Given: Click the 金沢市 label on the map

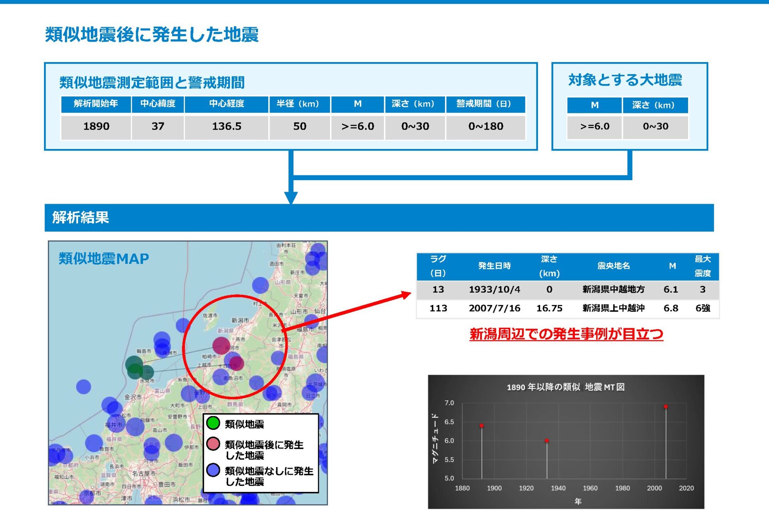Looking at the screenshot, I should tap(133, 397).
